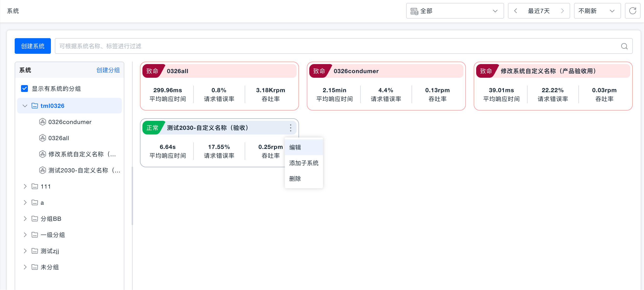Open the 全部 dropdown selector
This screenshot has width=644, height=290.
455,11
